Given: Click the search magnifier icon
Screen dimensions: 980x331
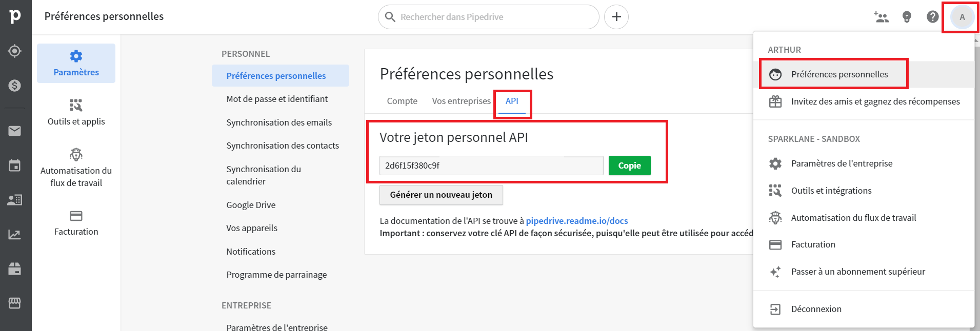Looking at the screenshot, I should pos(390,17).
